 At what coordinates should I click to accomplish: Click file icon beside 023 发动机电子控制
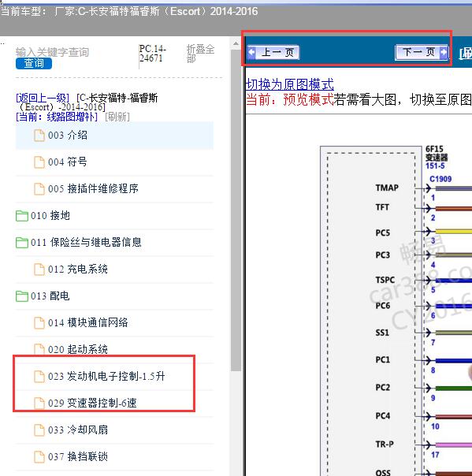[x=39, y=377]
